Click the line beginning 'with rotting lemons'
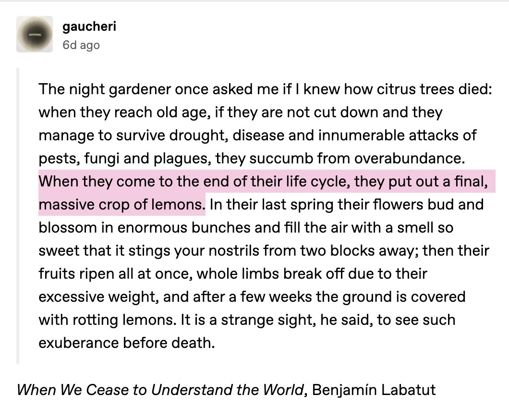509x420 pixels. (247, 320)
